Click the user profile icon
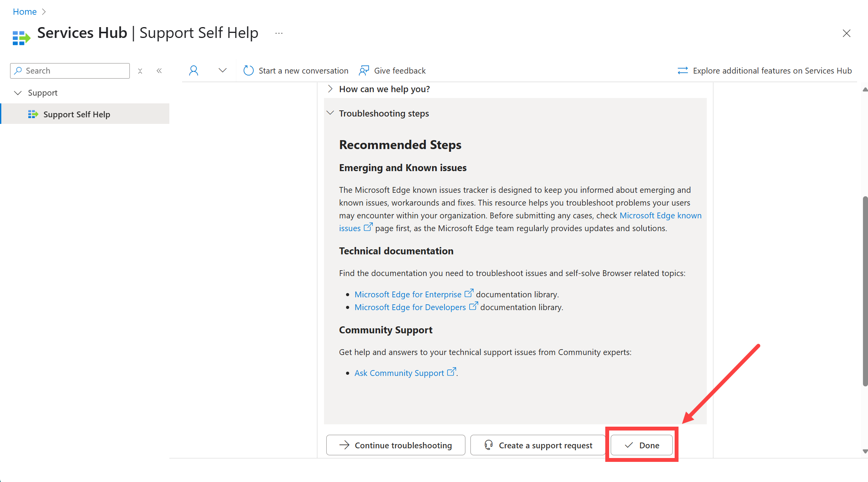 [x=193, y=70]
